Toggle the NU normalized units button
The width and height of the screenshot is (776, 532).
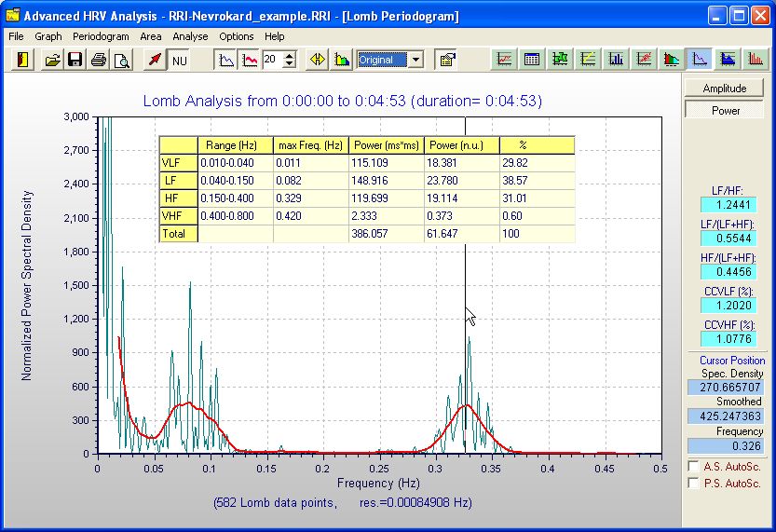[179, 60]
